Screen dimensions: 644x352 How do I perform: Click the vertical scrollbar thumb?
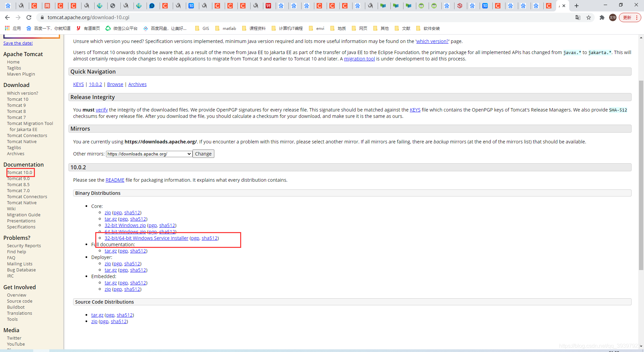[641, 175]
